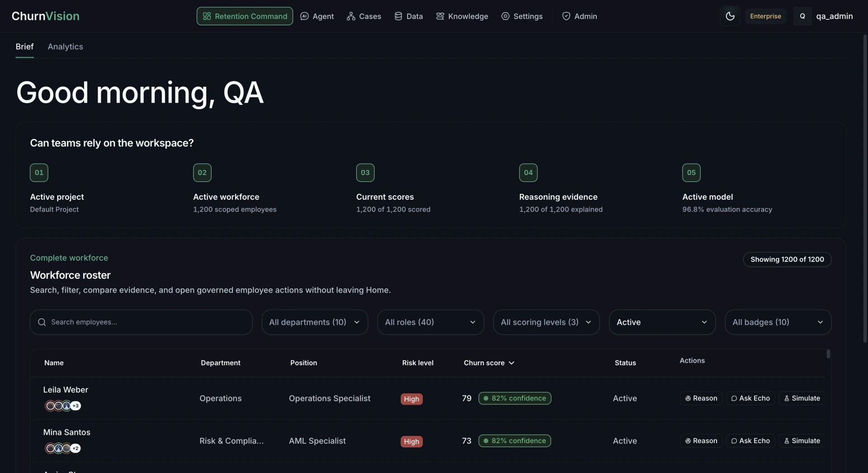Click the step 01 Active project badge

coord(39,173)
